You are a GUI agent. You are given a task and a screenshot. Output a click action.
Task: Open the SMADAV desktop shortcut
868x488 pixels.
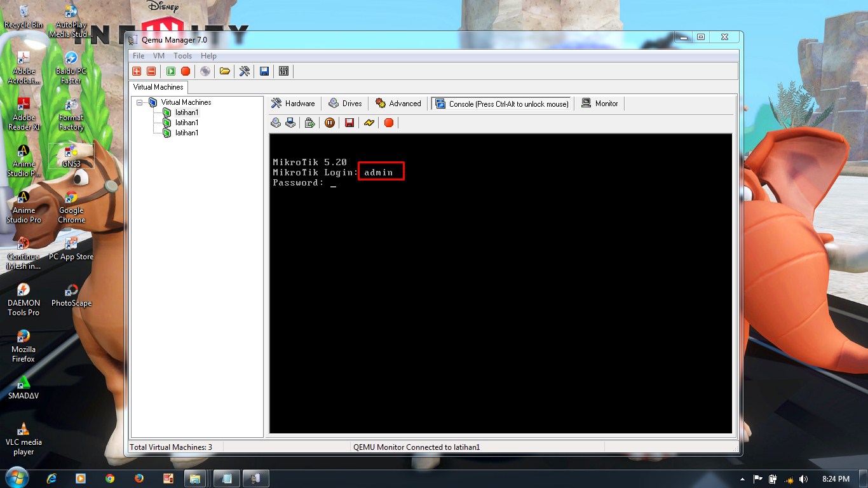coord(24,388)
